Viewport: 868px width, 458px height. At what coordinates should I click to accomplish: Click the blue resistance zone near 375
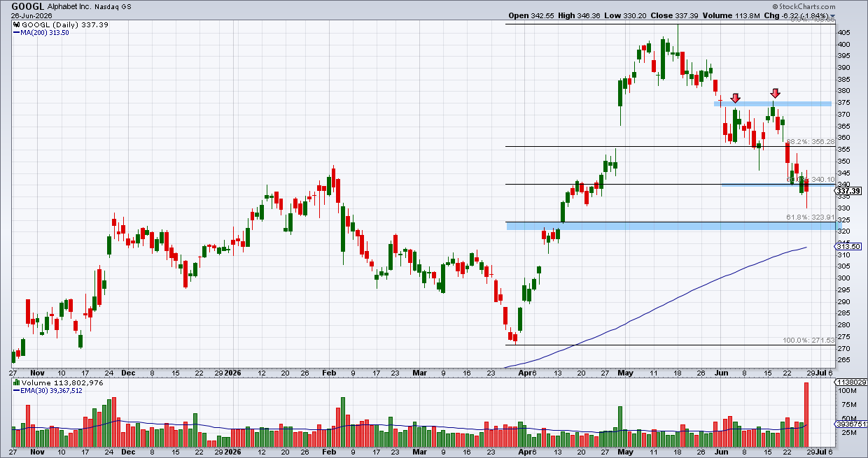[x=773, y=104]
